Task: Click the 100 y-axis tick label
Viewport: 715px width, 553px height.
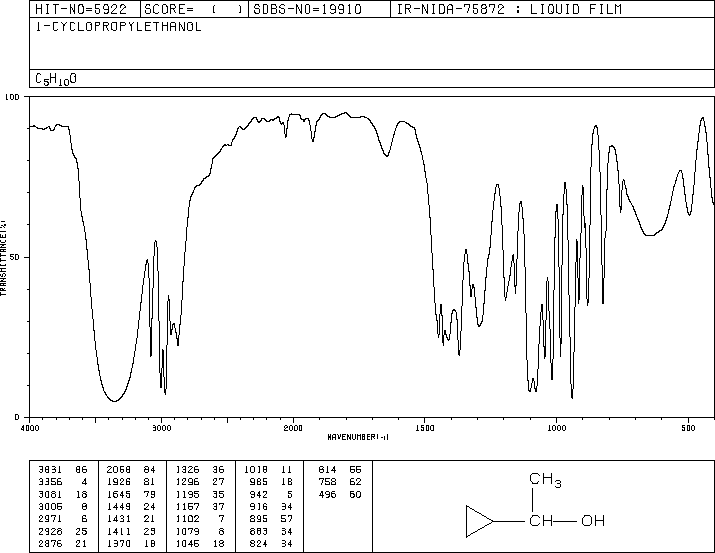Action: pyautogui.click(x=12, y=97)
